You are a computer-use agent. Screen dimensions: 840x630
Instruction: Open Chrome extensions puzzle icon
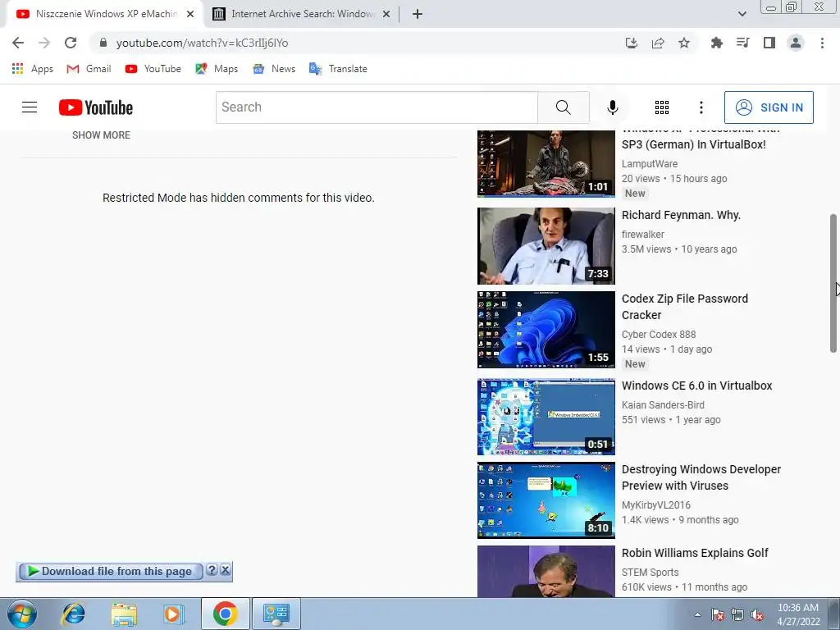716,43
